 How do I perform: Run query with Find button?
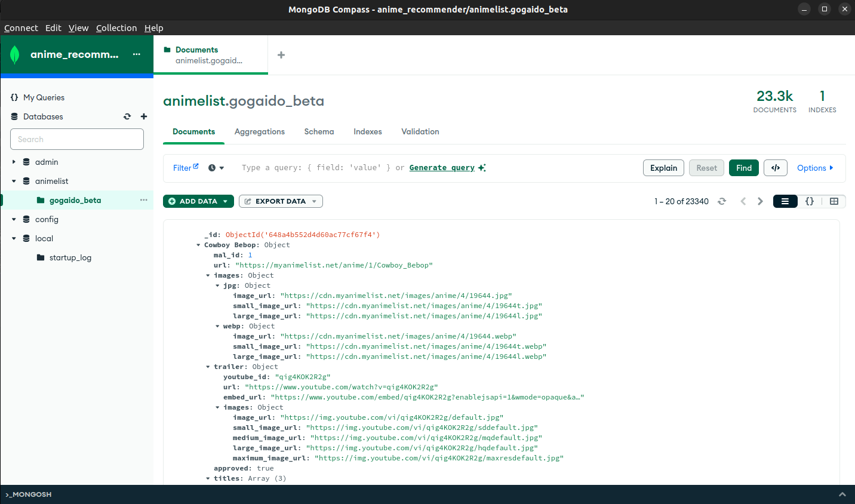tap(744, 168)
